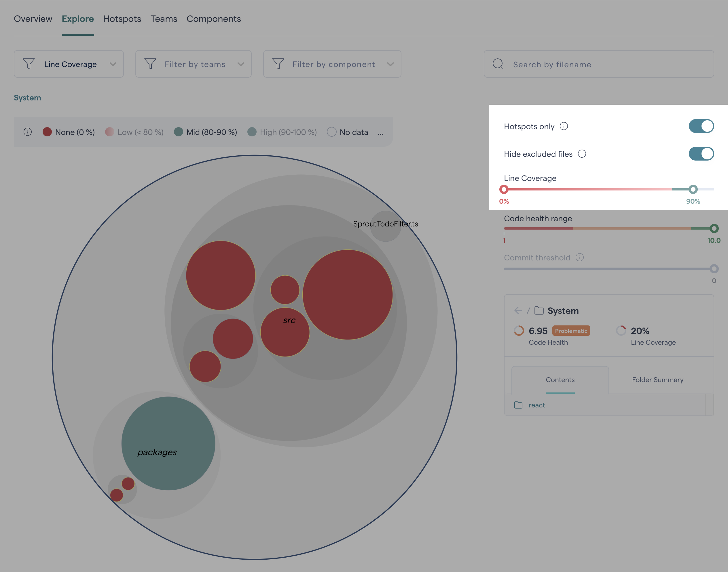728x572 pixels.
Task: Toggle the Hide excluded files switch
Action: tap(701, 154)
